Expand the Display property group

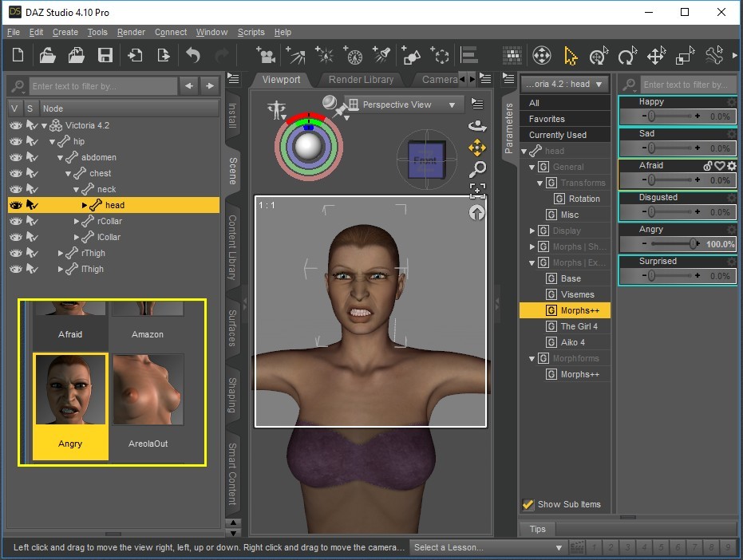(x=532, y=231)
